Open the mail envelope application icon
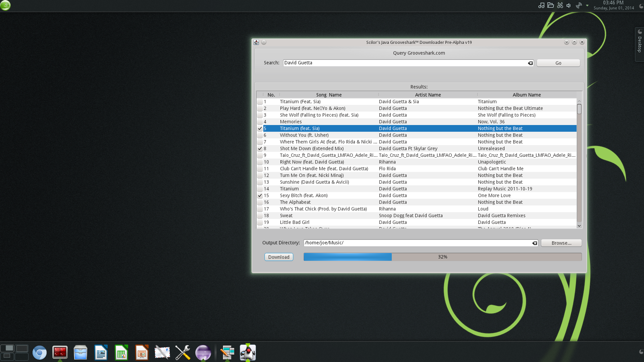Viewport: 644px width, 362px height. [x=162, y=353]
